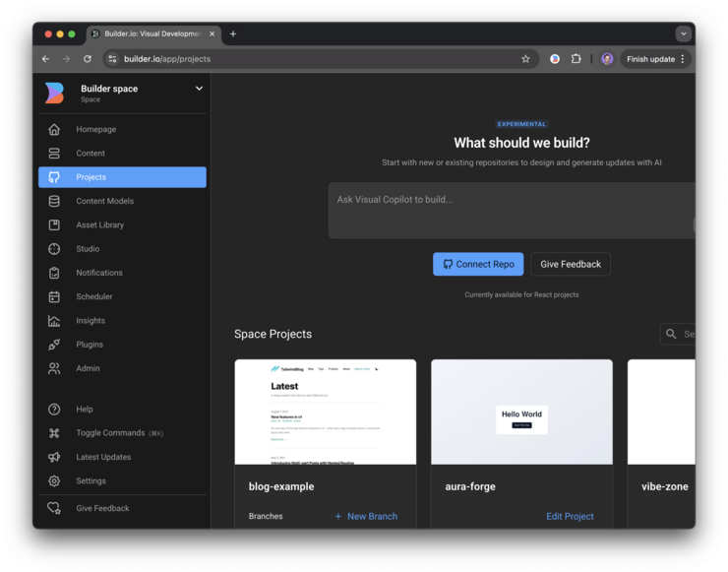728x572 pixels.
Task: Click the Latest Updates megaphone icon
Action: tap(54, 457)
